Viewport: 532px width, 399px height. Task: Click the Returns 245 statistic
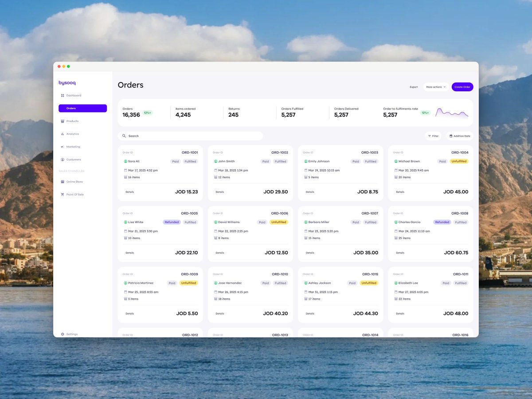(x=234, y=112)
